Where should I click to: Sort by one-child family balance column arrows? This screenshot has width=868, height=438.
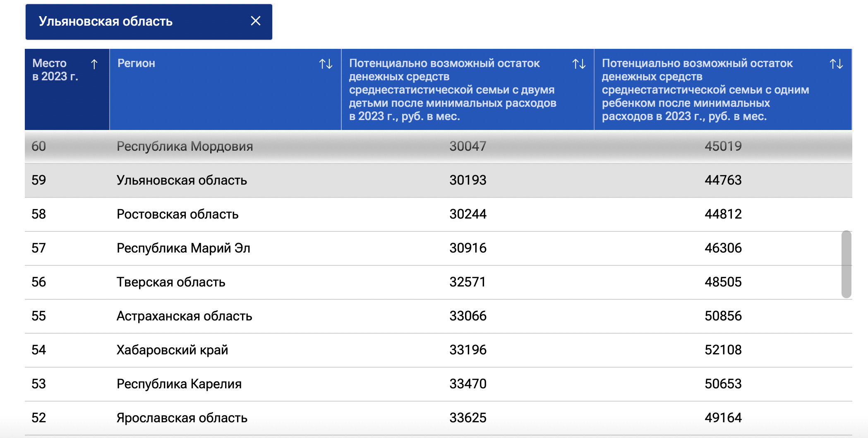[836, 64]
